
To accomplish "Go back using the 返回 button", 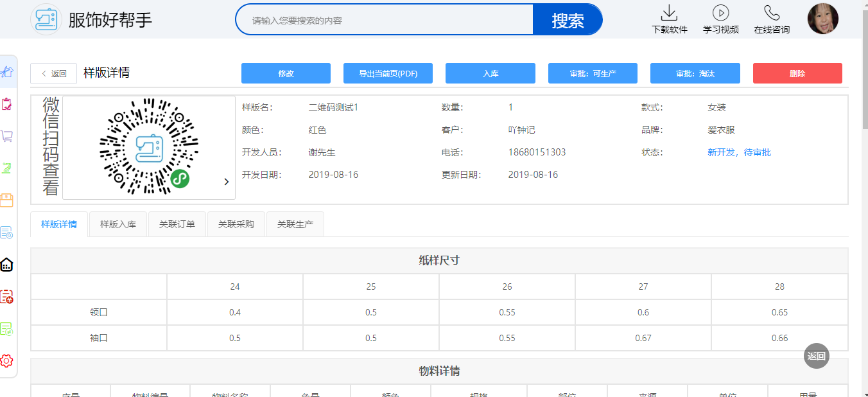I will click(x=54, y=73).
